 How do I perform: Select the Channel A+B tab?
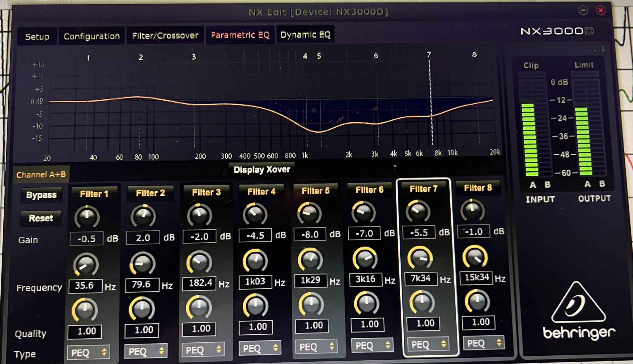[x=41, y=174]
